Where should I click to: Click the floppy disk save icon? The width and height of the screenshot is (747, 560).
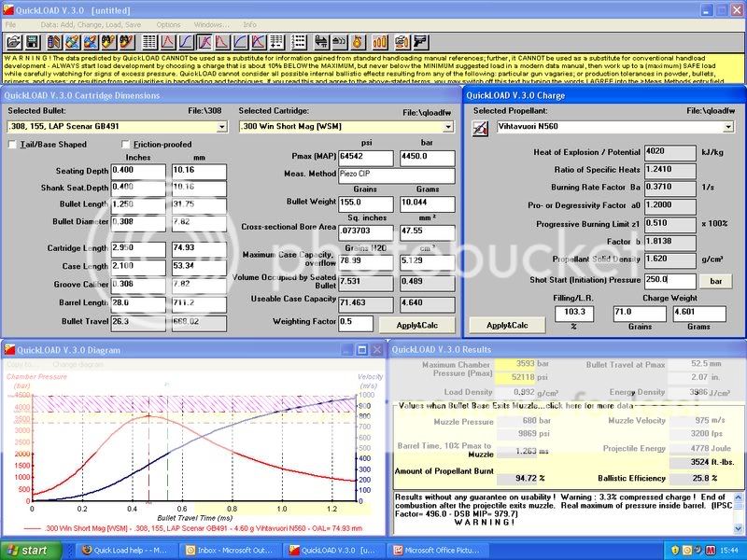click(32, 42)
